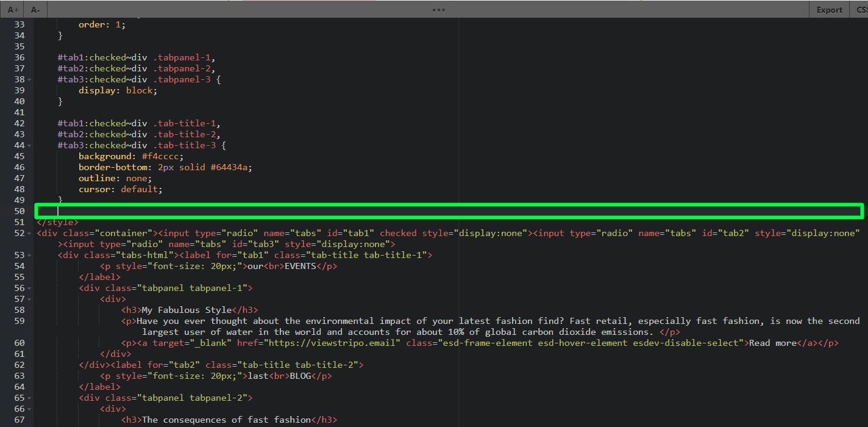
Task: Click the Export button
Action: pos(829,9)
